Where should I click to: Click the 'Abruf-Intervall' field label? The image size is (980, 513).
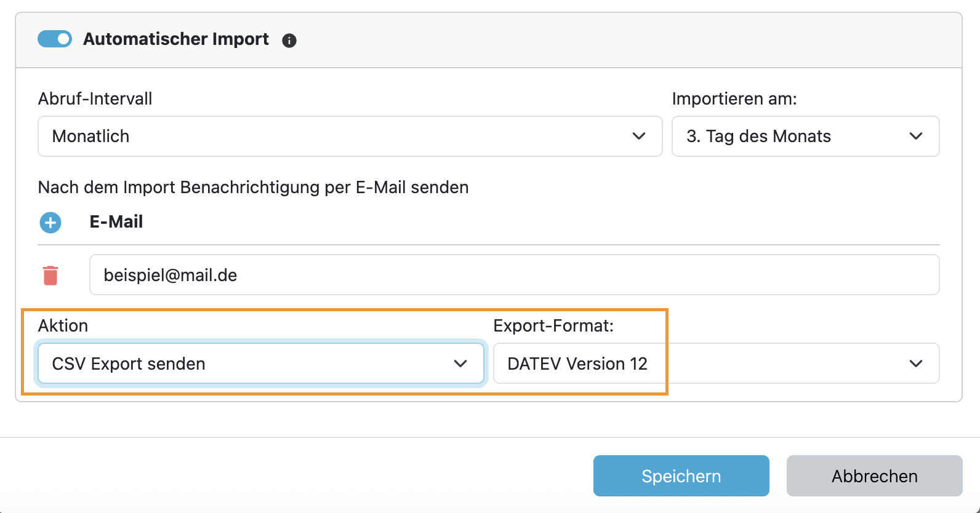[95, 99]
